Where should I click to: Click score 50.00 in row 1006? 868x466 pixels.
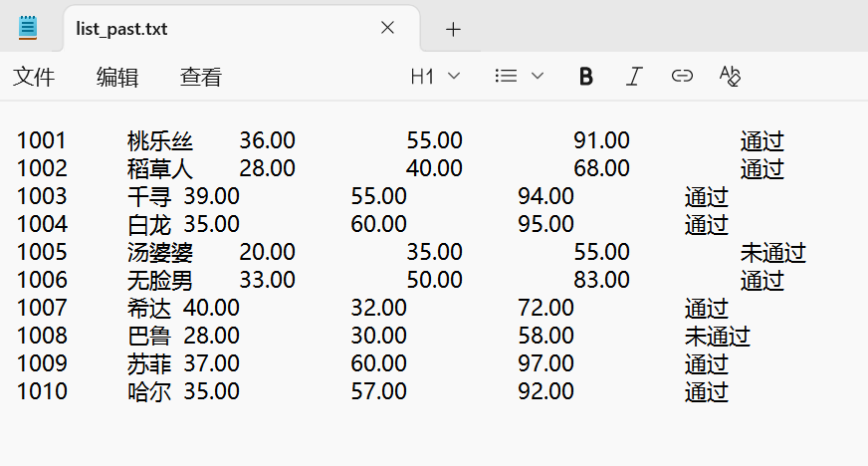pyautogui.click(x=435, y=280)
